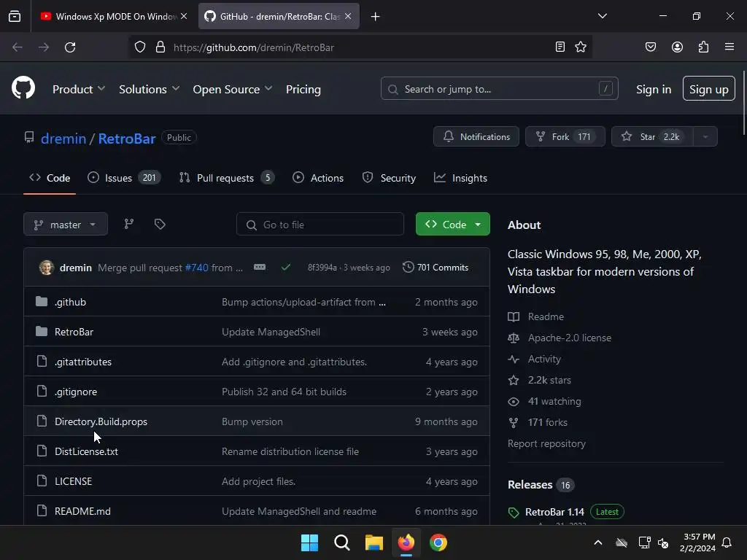Open the Pricing page
The width and height of the screenshot is (747, 560).
[x=303, y=89]
